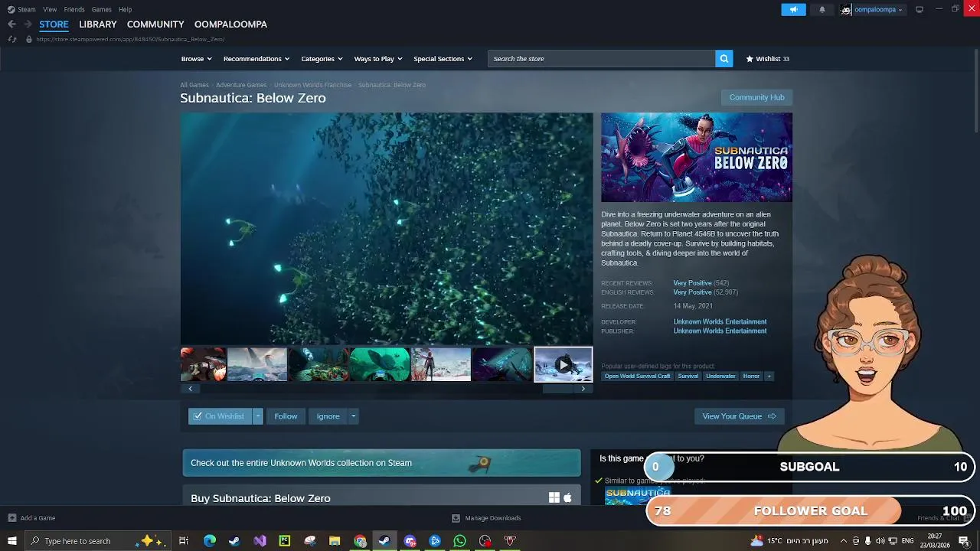This screenshot has height=551, width=980.
Task: Select the green creature screenshot thumbnail
Action: (x=380, y=364)
